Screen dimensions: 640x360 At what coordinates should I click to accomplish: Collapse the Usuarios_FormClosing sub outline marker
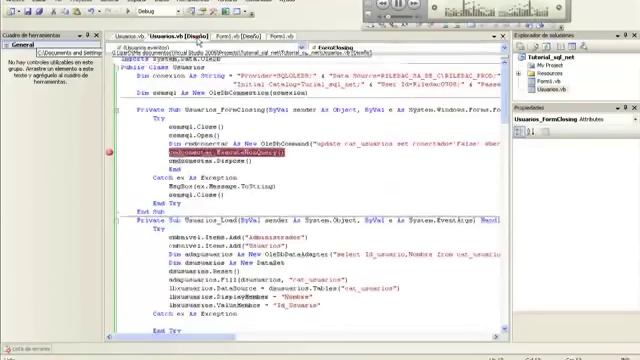pos(118,110)
